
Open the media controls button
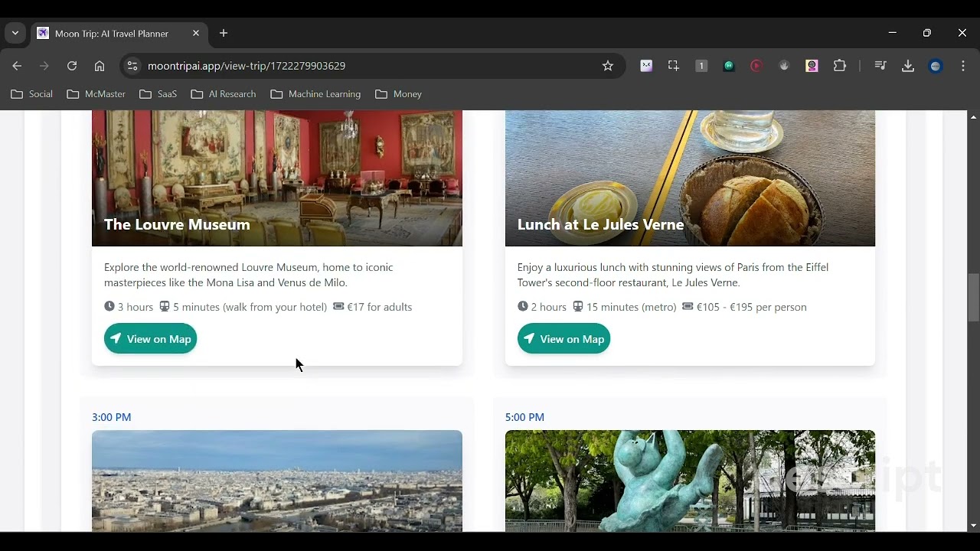(x=880, y=66)
